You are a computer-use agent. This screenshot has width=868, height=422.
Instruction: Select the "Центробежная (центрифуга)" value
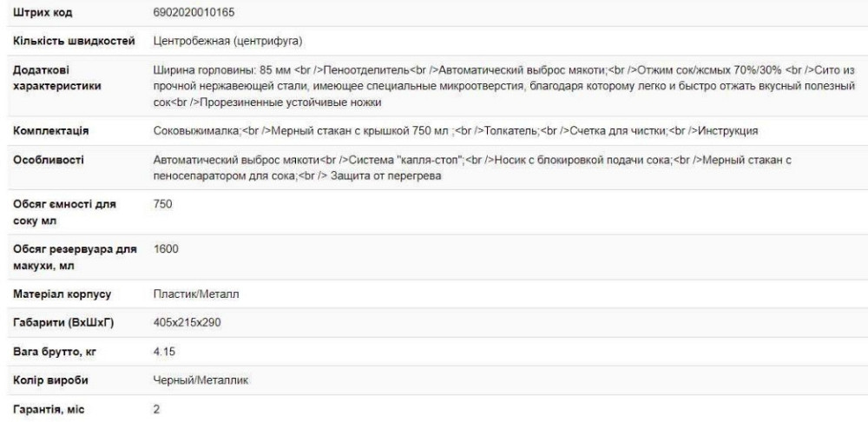(x=227, y=40)
